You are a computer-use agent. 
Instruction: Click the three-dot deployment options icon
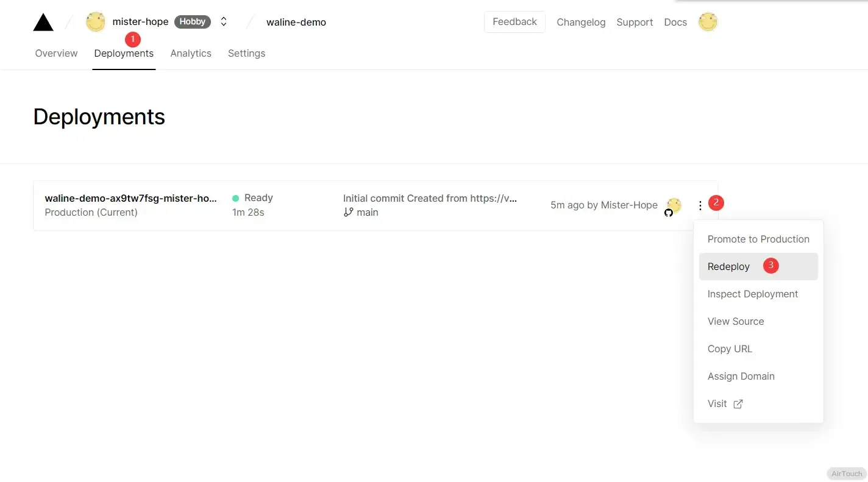[x=700, y=206]
